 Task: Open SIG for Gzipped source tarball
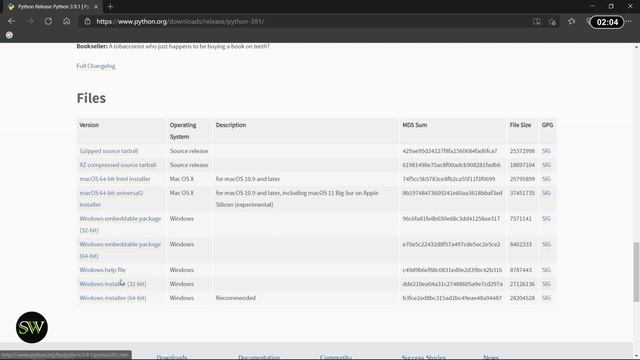[546, 151]
